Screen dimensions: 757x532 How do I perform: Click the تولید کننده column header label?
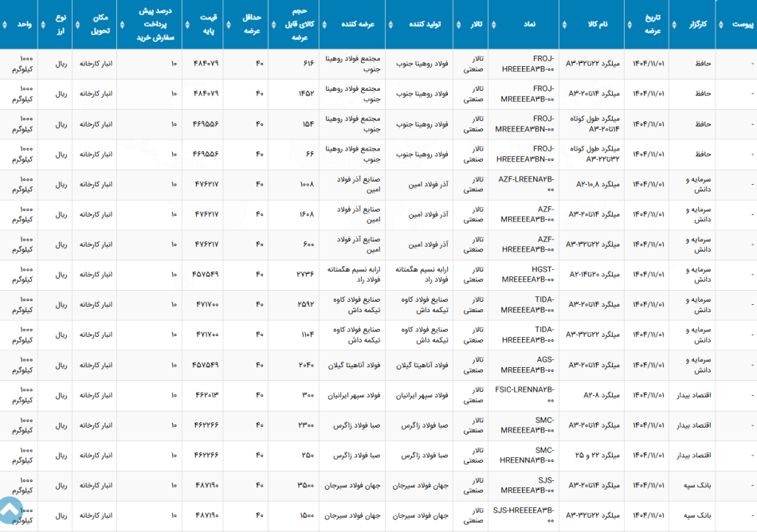[425, 24]
